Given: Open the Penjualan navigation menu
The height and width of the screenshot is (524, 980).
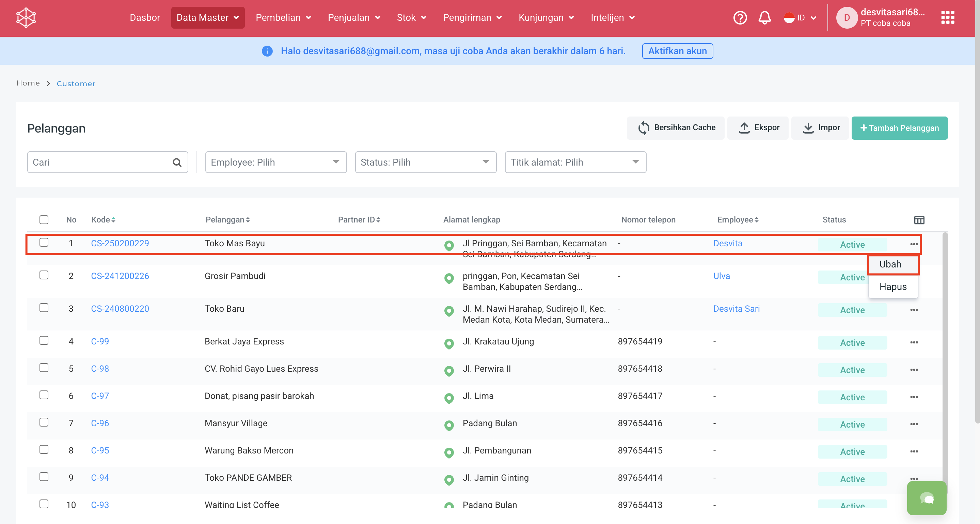Looking at the screenshot, I should 354,17.
